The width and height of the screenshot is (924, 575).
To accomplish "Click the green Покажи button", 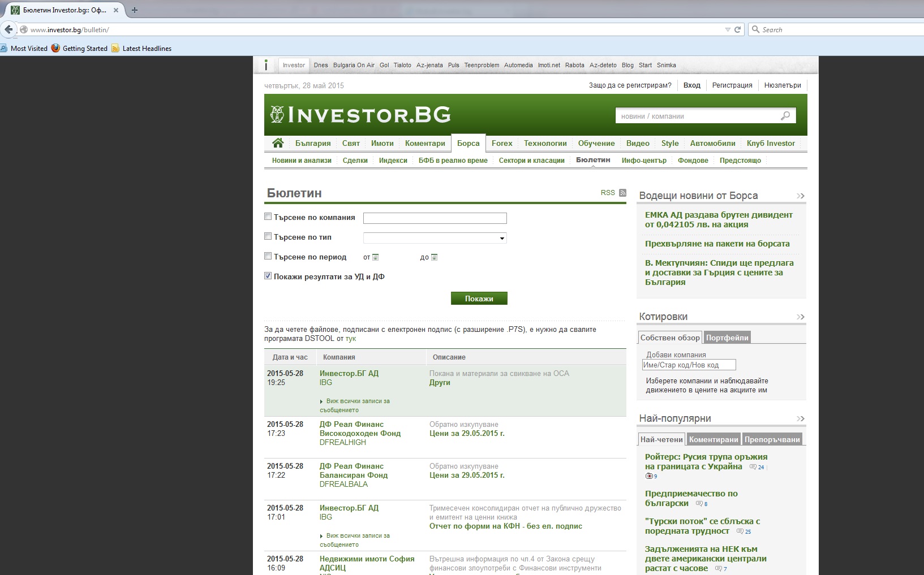I will click(x=479, y=299).
